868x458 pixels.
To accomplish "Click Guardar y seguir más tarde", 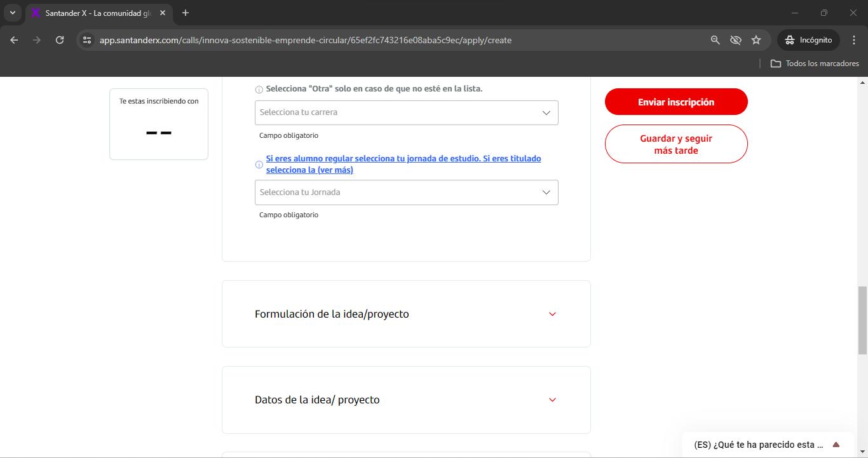I will click(676, 144).
